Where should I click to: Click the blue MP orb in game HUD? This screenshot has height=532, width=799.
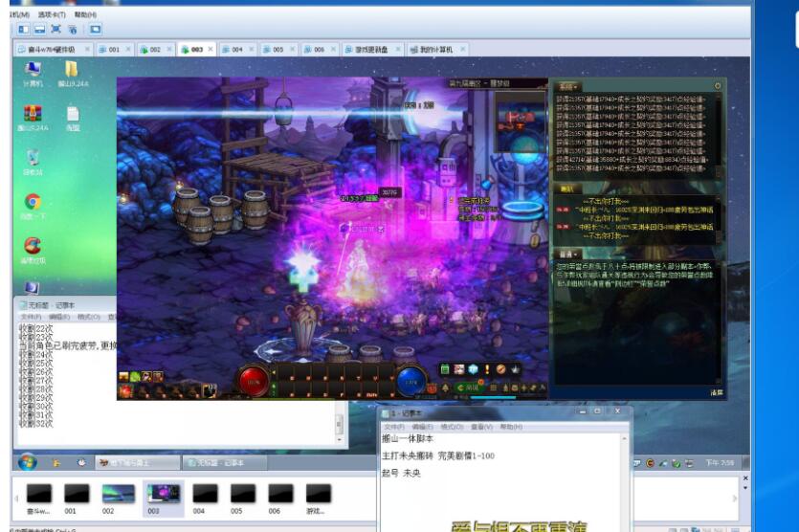(x=411, y=382)
